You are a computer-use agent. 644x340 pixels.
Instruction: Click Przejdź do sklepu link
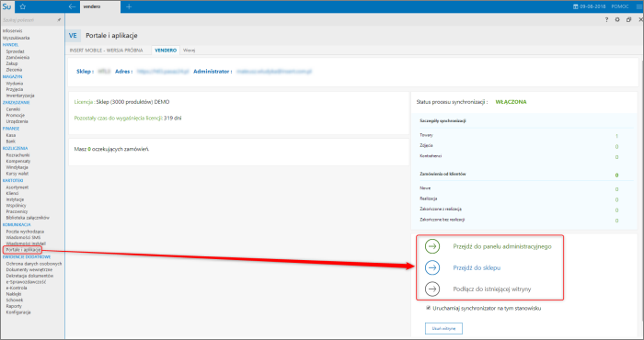(x=477, y=267)
